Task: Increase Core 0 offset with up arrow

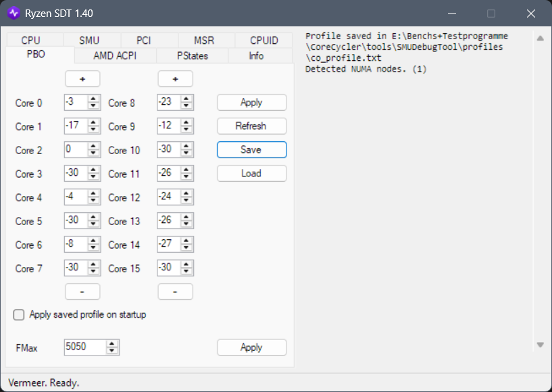Action: [94, 99]
